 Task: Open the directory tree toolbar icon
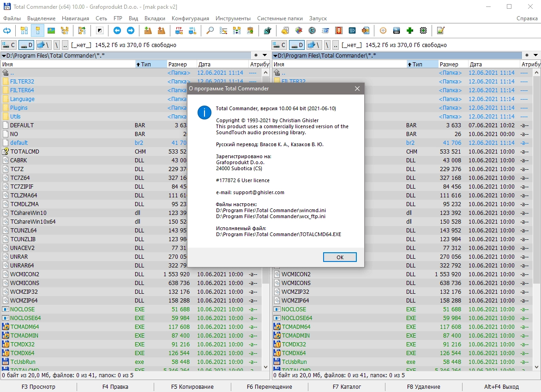[65, 31]
